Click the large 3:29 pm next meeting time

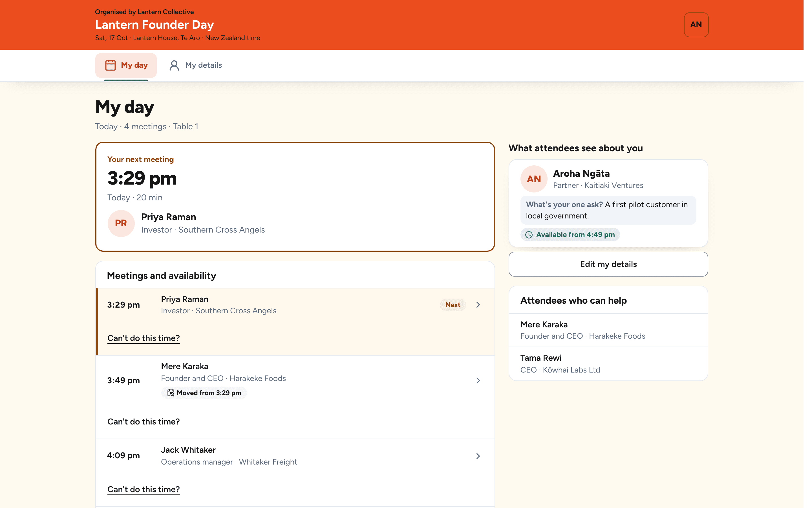(142, 178)
